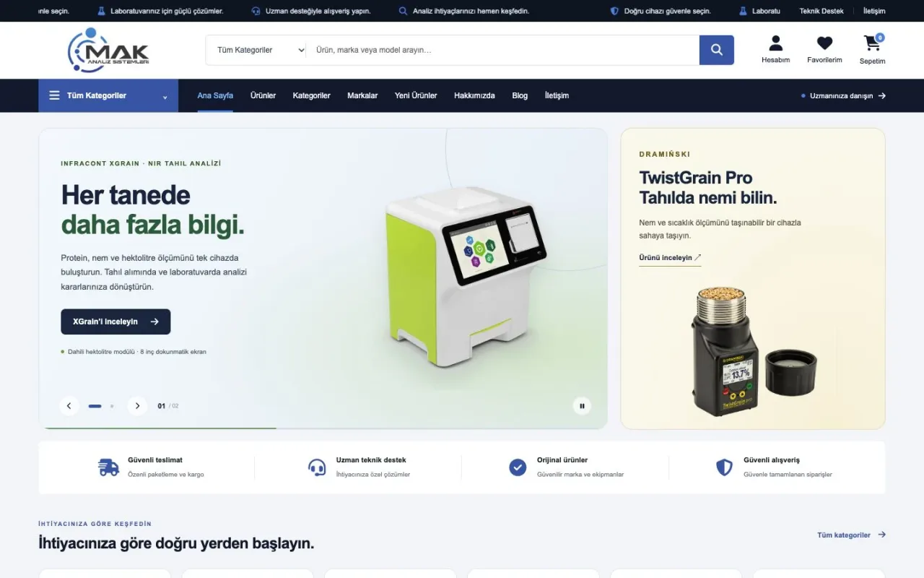The width and height of the screenshot is (924, 578).
Task: Click the shield icon beside Doğru cihazı güvenle seçin
Action: (x=614, y=11)
